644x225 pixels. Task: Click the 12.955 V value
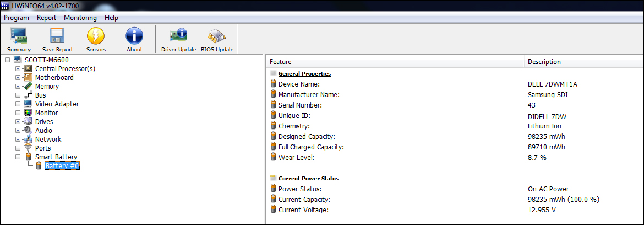pos(542,210)
